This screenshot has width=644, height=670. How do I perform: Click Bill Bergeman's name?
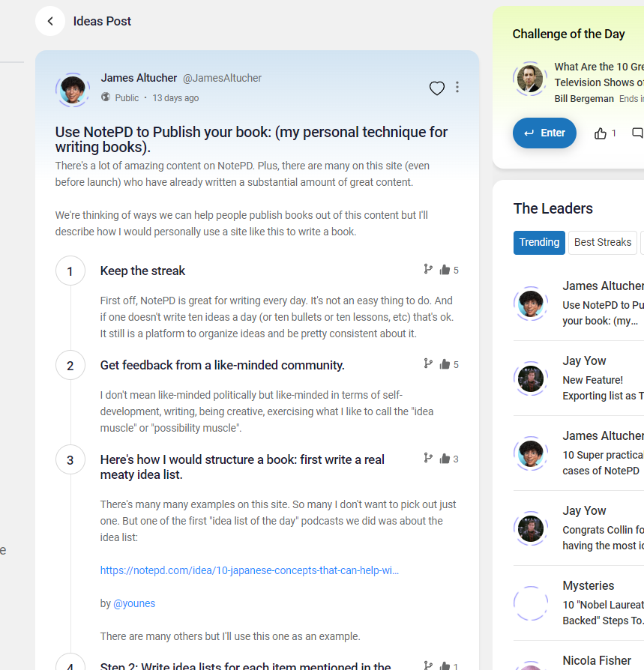[x=584, y=99]
